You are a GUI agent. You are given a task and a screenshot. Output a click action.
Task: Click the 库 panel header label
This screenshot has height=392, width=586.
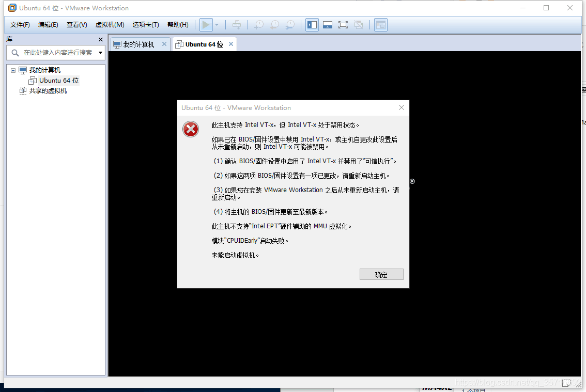pos(9,39)
